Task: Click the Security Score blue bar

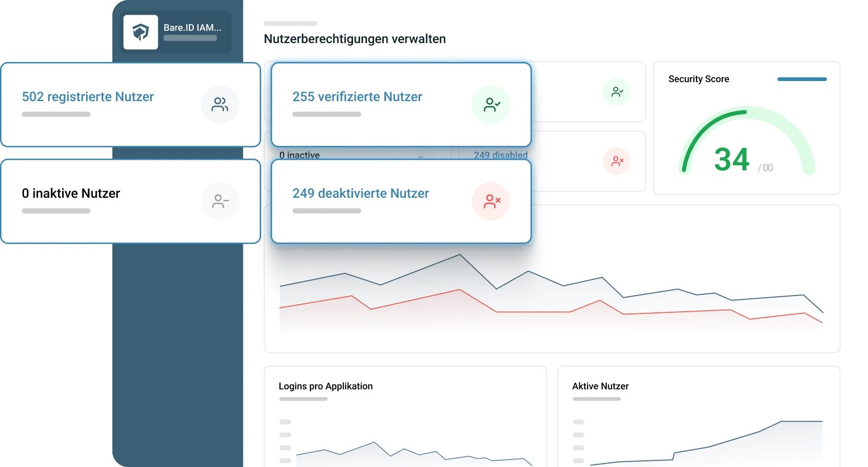Action: point(802,79)
